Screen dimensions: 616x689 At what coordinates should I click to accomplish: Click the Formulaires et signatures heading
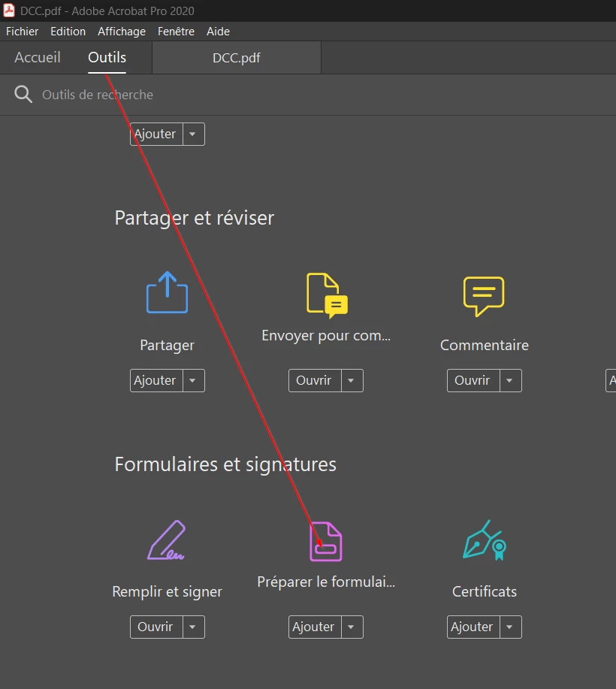coord(225,464)
